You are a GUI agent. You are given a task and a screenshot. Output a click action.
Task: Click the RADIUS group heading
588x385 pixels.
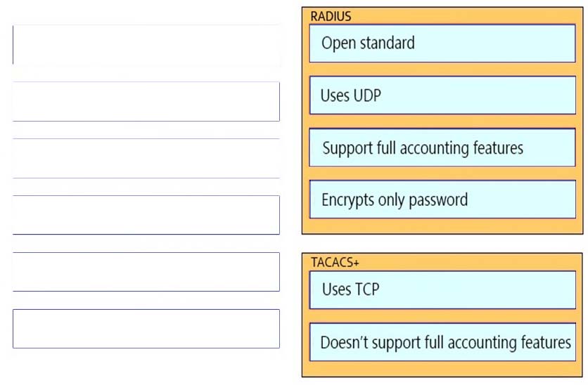(331, 16)
